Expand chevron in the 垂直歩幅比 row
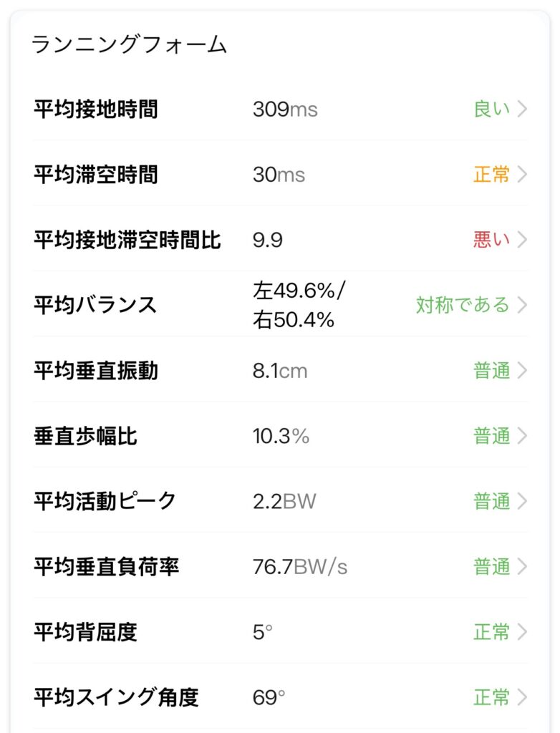Screen dimensions: 560x733 522,436
